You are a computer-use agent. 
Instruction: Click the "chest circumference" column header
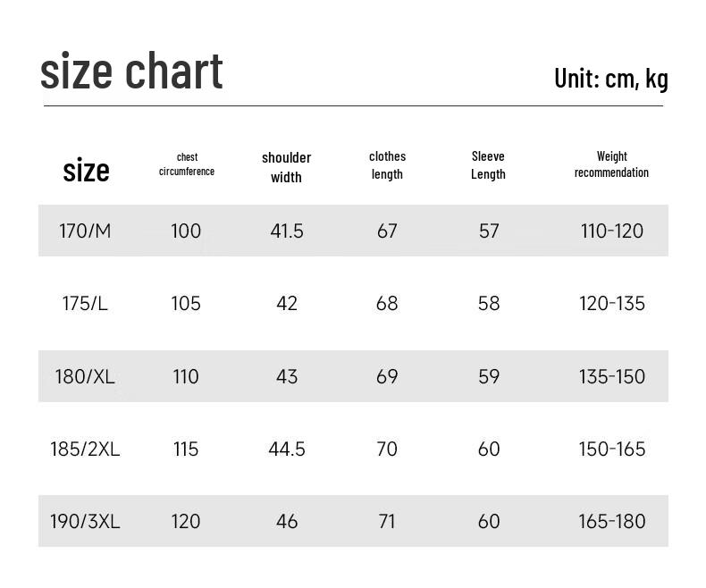[187, 164]
